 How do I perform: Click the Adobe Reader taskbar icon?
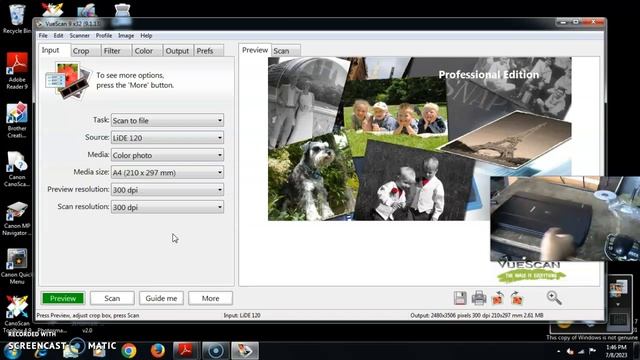(185, 351)
